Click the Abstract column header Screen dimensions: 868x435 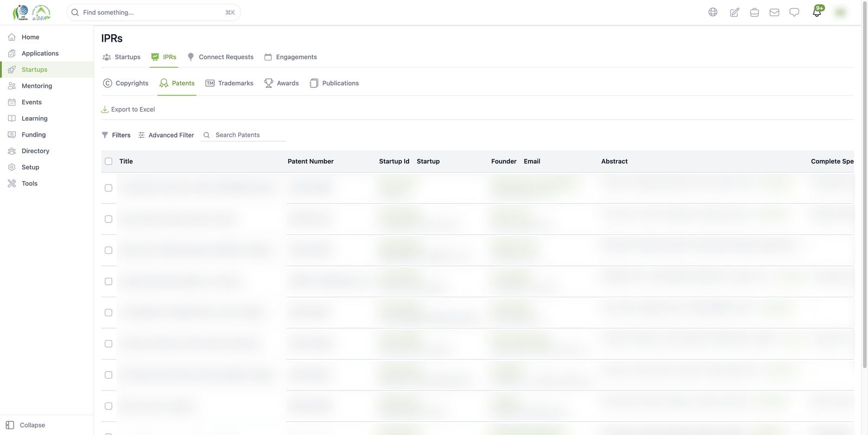(x=614, y=161)
